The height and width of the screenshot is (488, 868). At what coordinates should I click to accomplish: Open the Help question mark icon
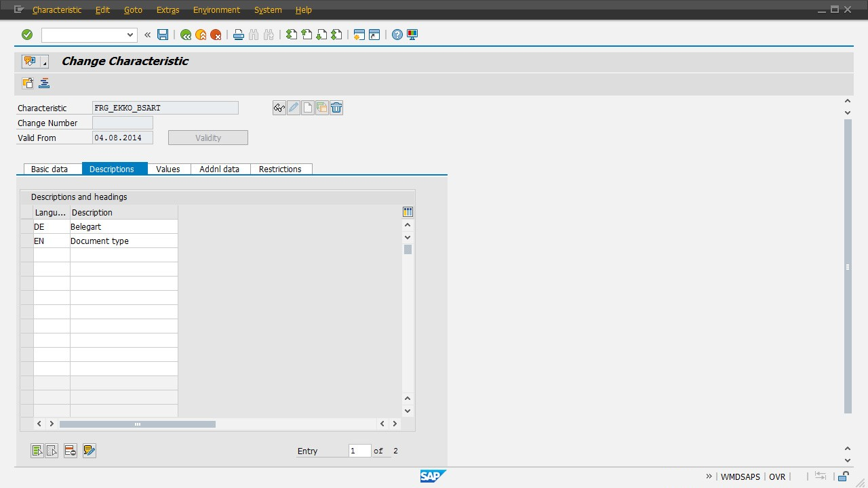point(397,35)
